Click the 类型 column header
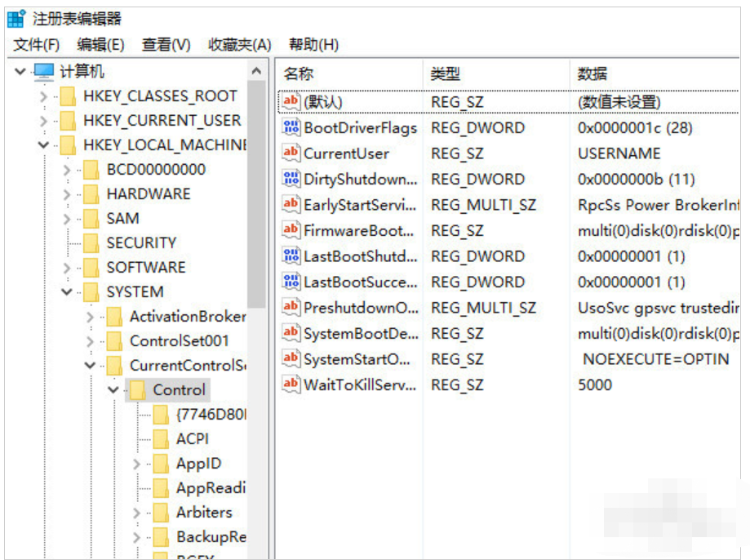 [x=446, y=73]
